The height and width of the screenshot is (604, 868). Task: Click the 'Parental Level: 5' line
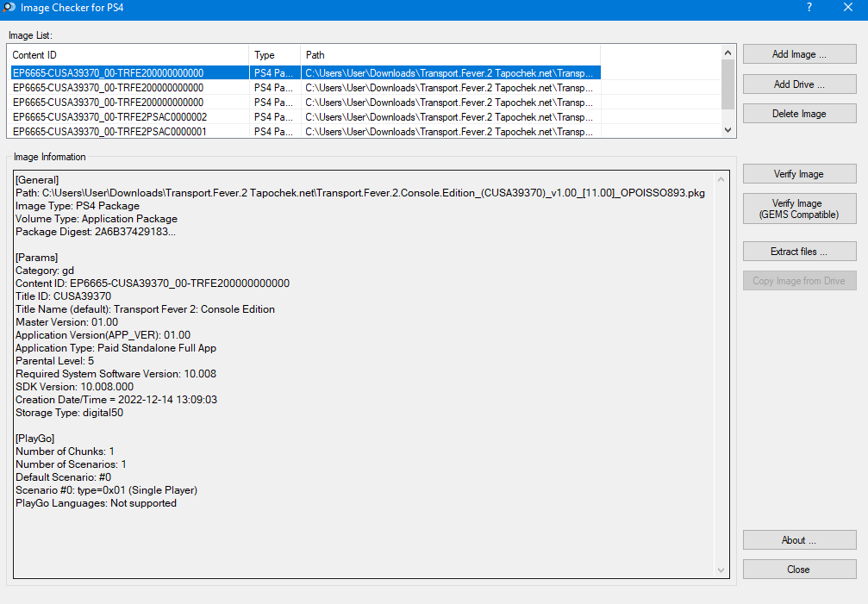(x=55, y=361)
